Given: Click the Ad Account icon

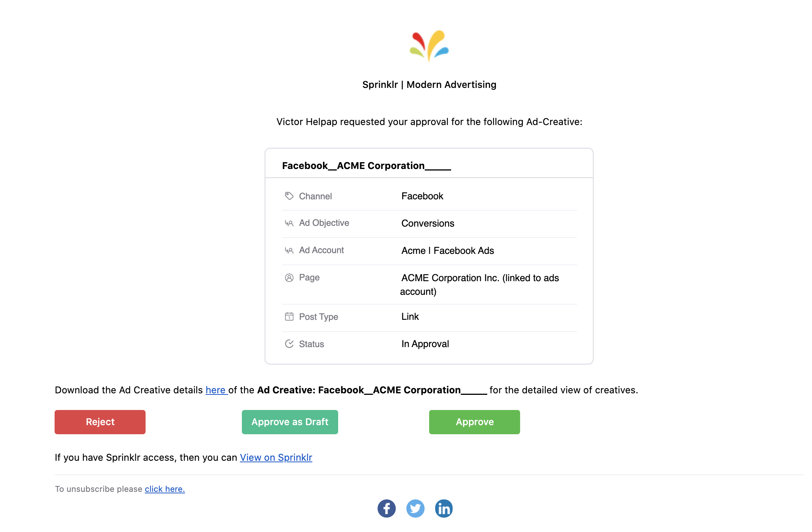Looking at the screenshot, I should pyautogui.click(x=289, y=250).
